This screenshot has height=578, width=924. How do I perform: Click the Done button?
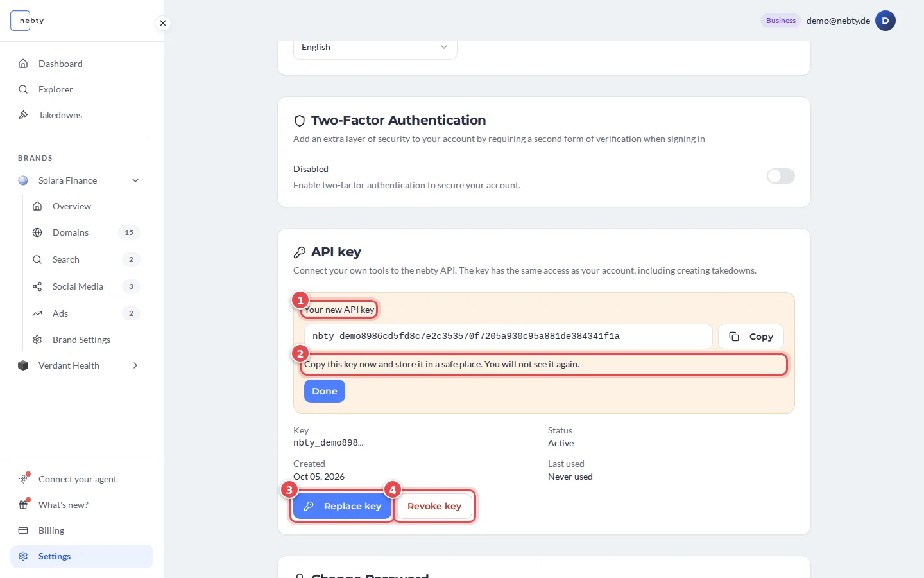(325, 391)
